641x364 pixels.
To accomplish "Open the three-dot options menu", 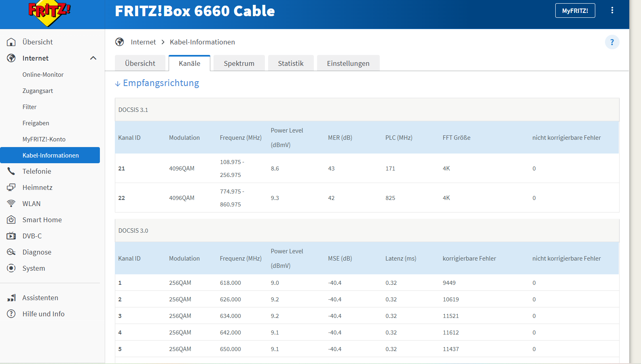I will 612,11.
